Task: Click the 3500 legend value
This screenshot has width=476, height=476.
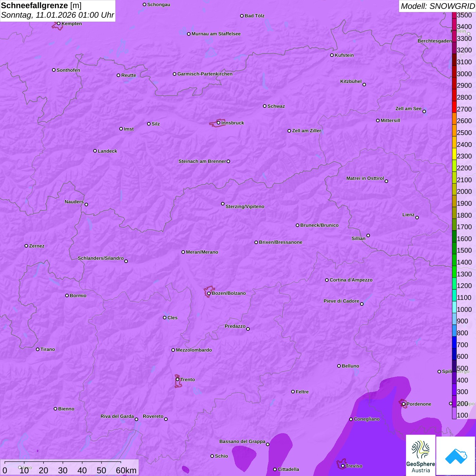Action: [464, 15]
